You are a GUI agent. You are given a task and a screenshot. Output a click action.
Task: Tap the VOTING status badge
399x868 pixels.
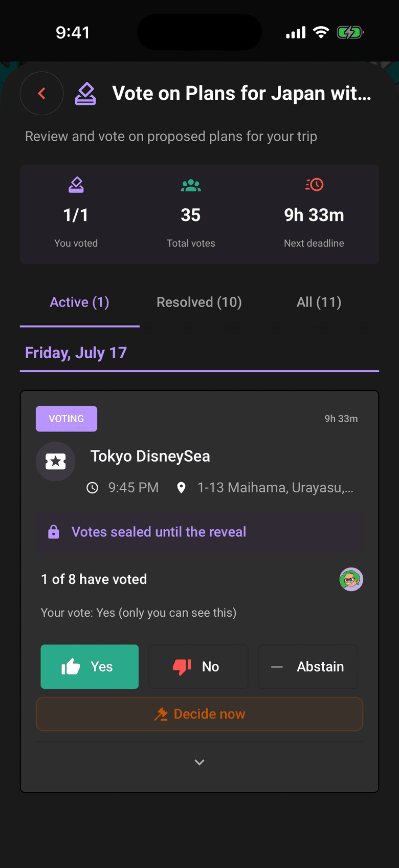point(66,419)
